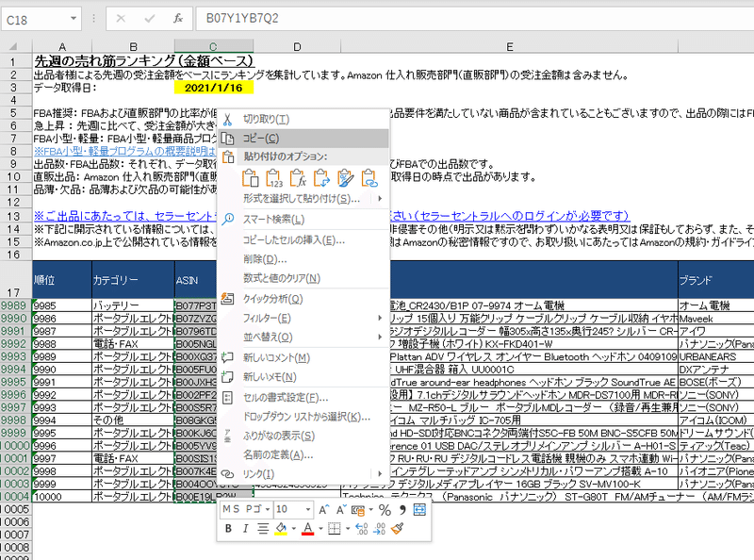Click the formula bar cancel X button
The height and width of the screenshot is (560, 754).
(121, 18)
